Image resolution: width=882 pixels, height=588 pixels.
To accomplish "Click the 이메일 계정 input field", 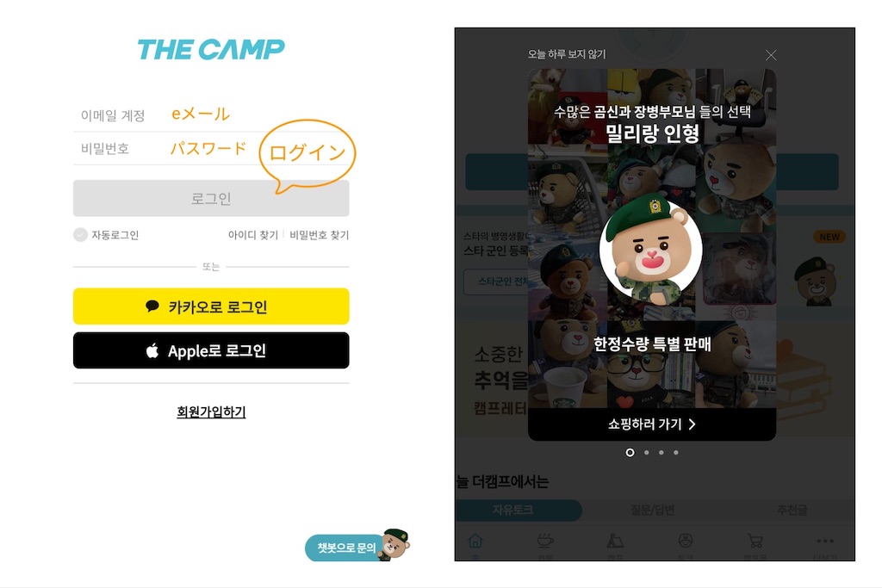I will point(211,115).
